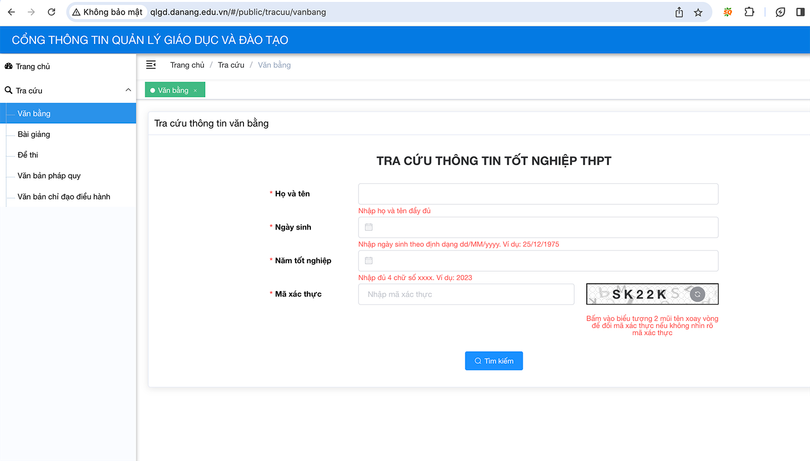The width and height of the screenshot is (810, 461).
Task: Click the 'Họ và tên' field label
Action: point(292,194)
